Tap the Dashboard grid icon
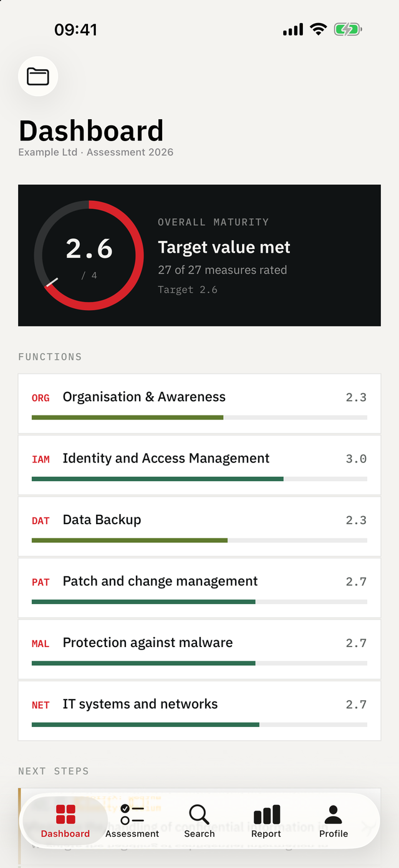This screenshot has height=868, width=399. (65, 814)
